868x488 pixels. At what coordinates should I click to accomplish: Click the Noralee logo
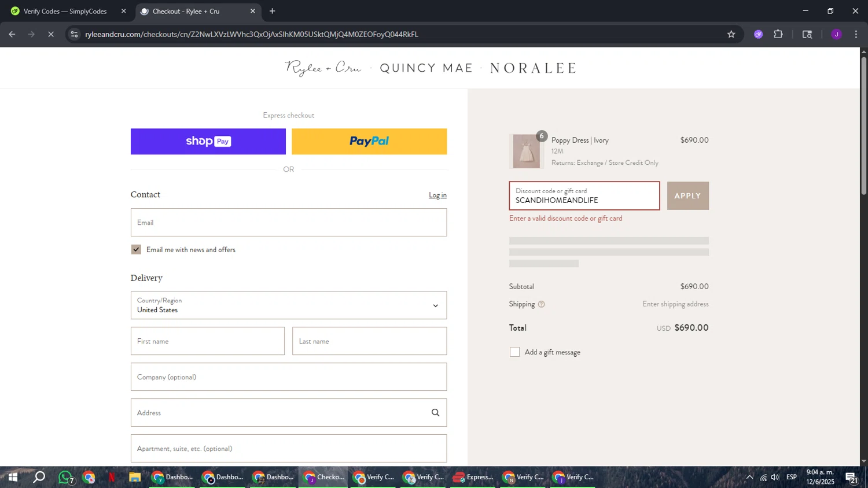click(533, 68)
